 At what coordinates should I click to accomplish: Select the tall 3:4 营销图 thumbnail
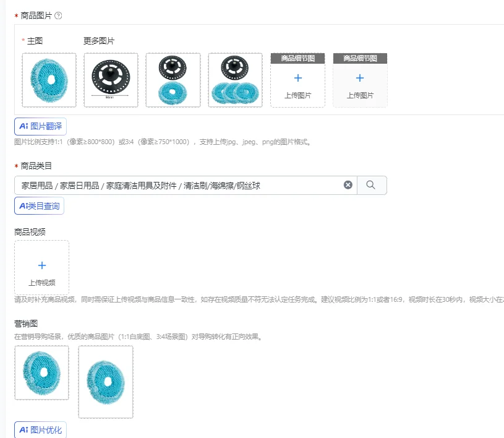click(106, 382)
